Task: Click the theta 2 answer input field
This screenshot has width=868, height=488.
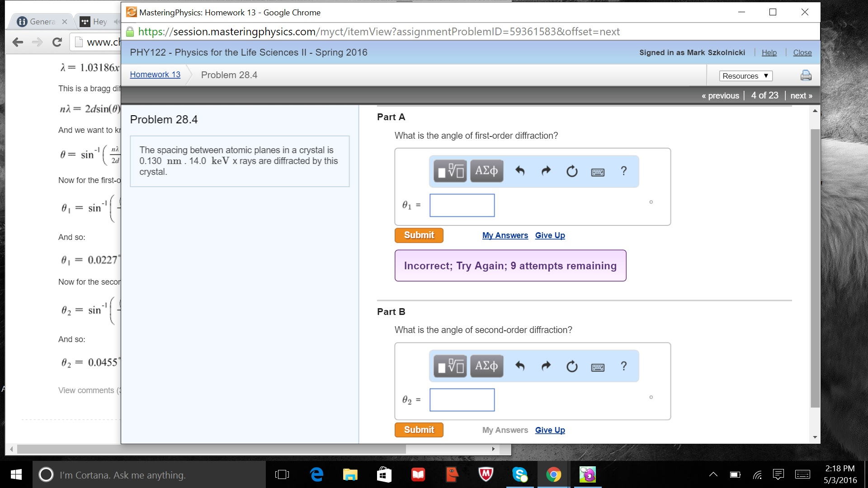Action: pyautogui.click(x=462, y=400)
